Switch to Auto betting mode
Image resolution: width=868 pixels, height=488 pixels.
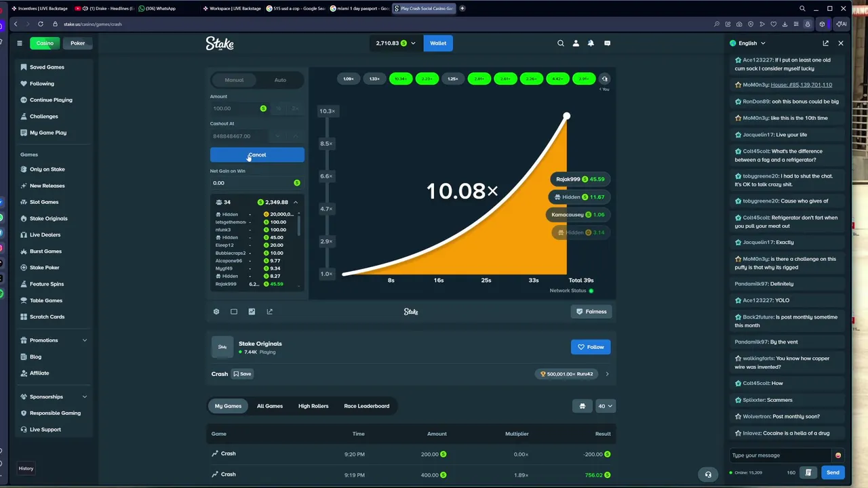pos(280,80)
